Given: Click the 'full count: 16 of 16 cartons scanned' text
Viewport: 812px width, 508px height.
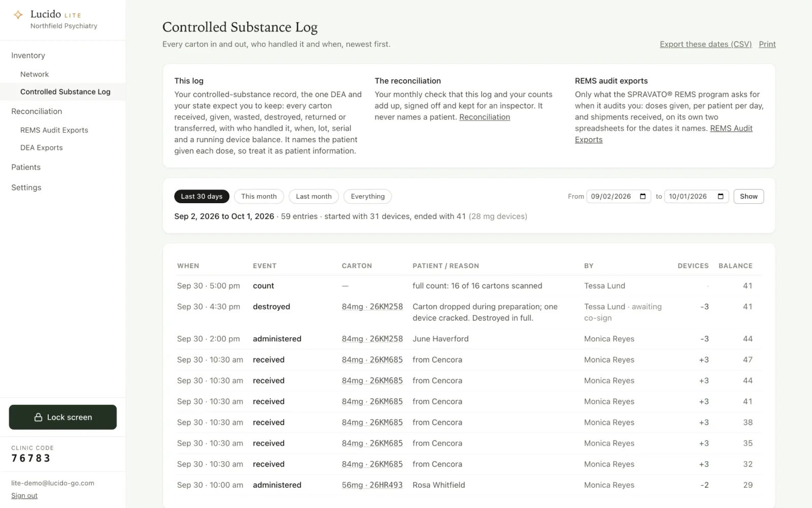Looking at the screenshot, I should (477, 286).
